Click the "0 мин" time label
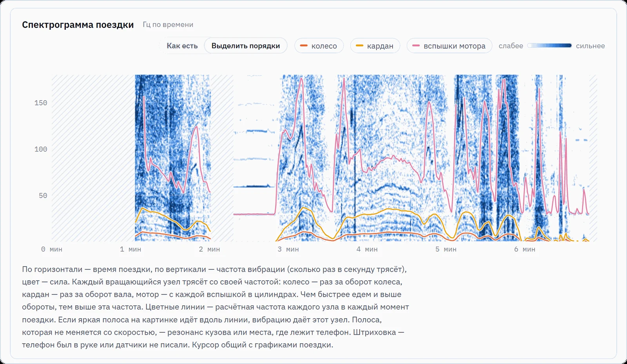The width and height of the screenshot is (627, 364). click(52, 249)
